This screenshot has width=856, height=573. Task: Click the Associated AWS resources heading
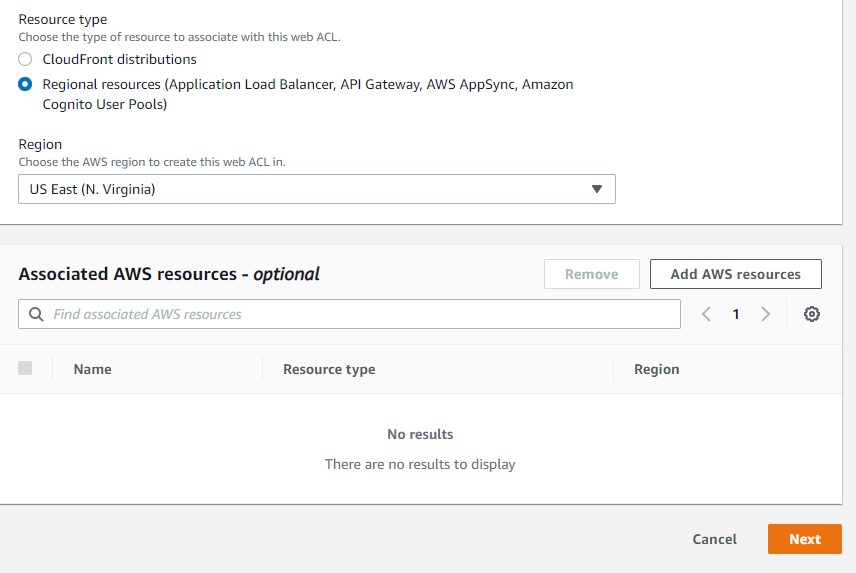[x=169, y=274]
